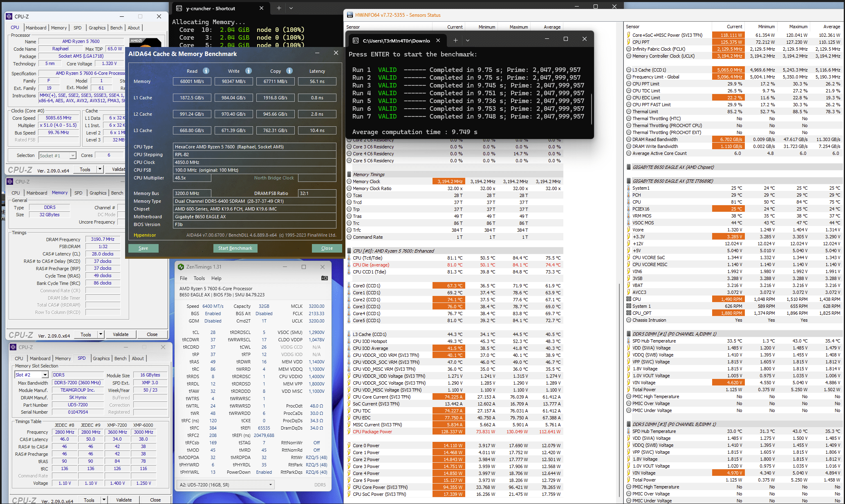
Task: Switch to Graphics tab in the CPU-Z SPD window
Action: (101, 358)
